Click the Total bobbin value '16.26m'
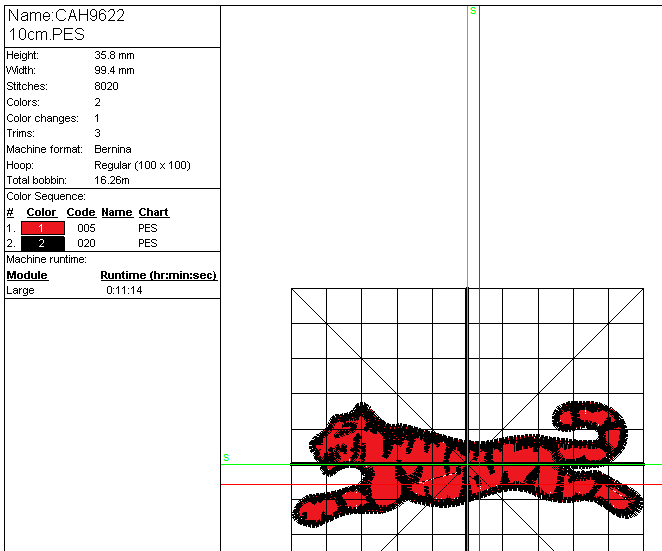Screen dimensions: 662x551 tap(112, 180)
